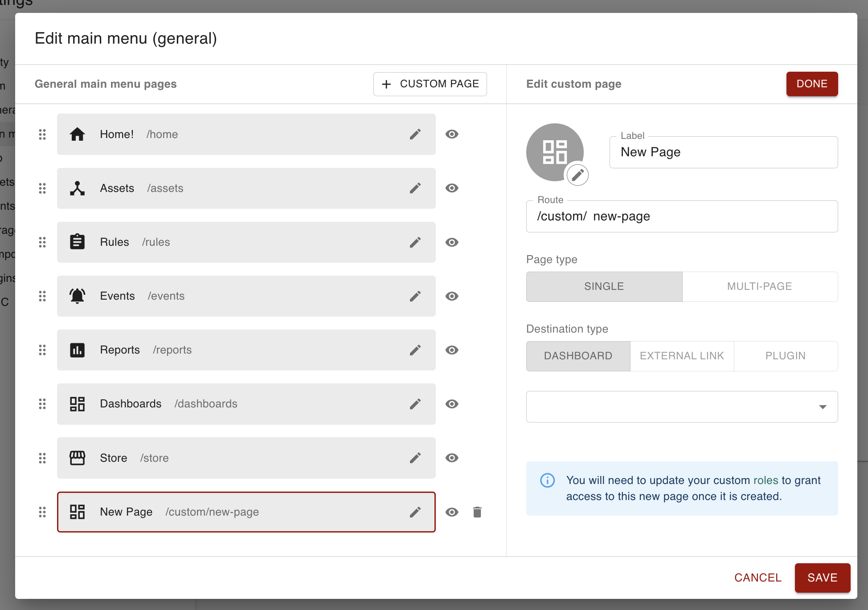868x610 pixels.
Task: Toggle the New Page eye icon
Action: point(452,512)
